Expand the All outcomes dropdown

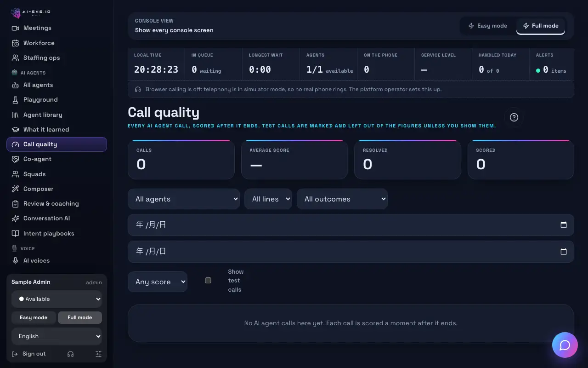(342, 199)
